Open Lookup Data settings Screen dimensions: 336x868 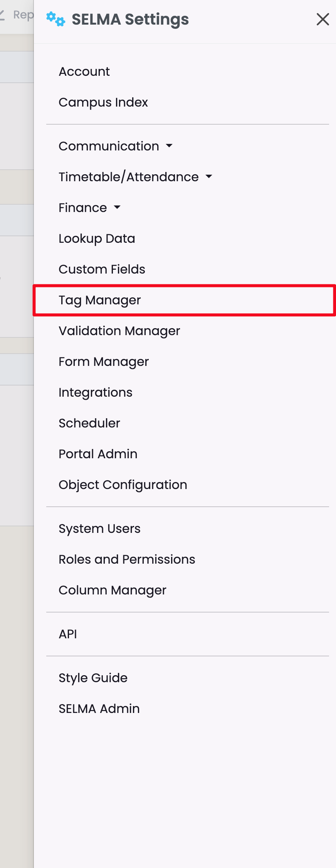[97, 239]
